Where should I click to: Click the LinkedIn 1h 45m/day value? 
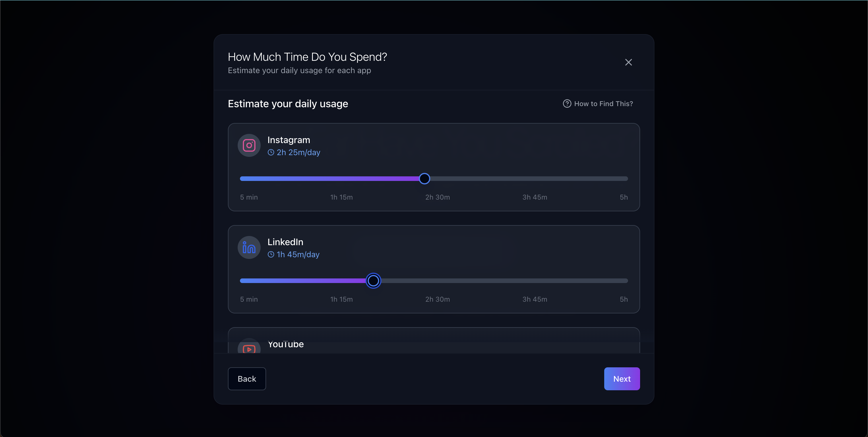(x=298, y=255)
